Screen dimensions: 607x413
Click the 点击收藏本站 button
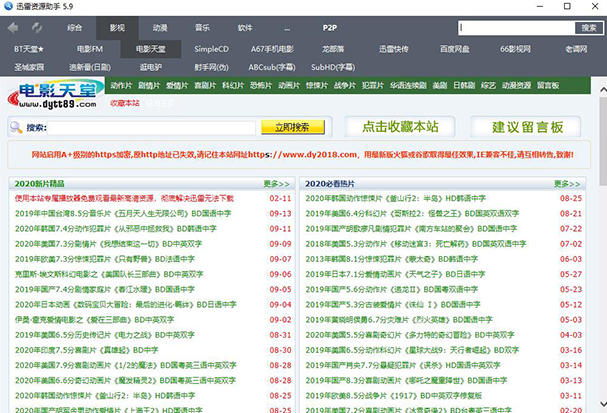(x=400, y=127)
